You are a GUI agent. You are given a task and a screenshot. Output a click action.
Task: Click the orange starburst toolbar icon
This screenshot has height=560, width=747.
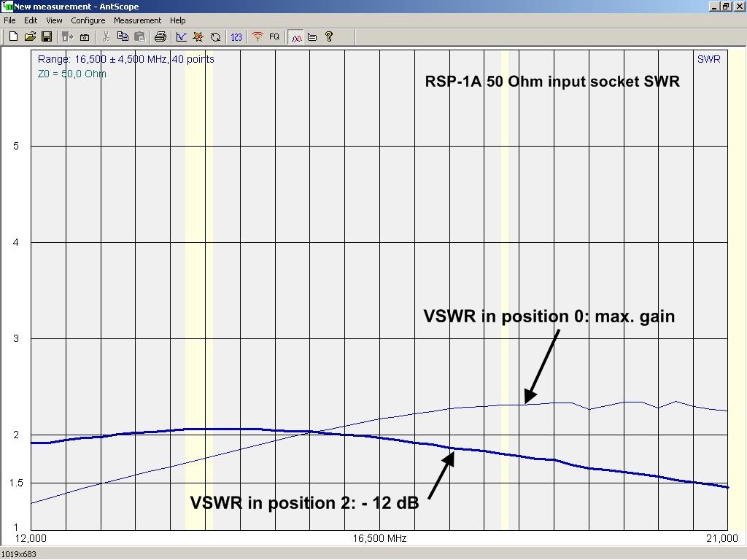pos(198,36)
